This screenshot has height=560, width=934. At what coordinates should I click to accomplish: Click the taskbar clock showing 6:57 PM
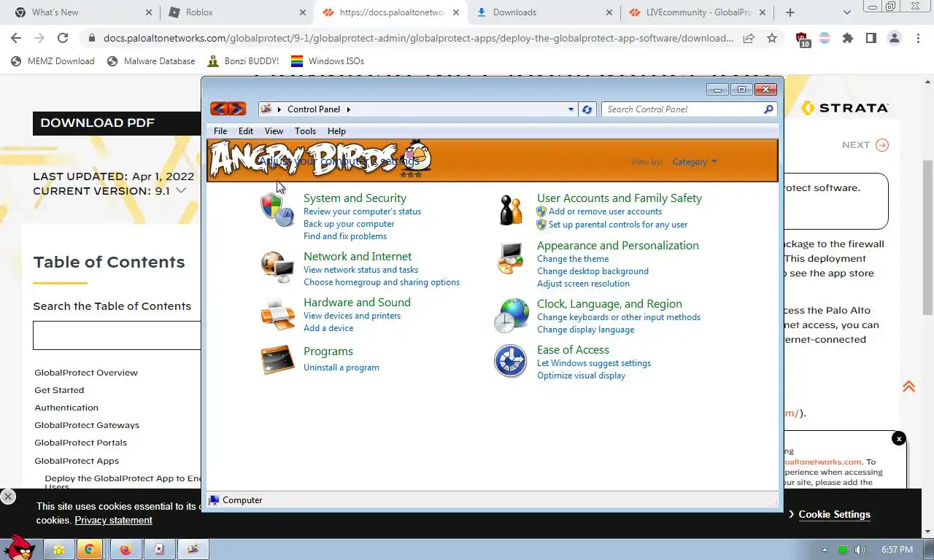[897, 550]
